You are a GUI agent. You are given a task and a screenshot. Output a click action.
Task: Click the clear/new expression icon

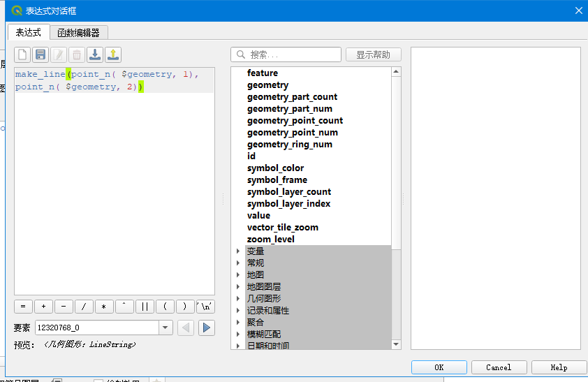(x=23, y=54)
